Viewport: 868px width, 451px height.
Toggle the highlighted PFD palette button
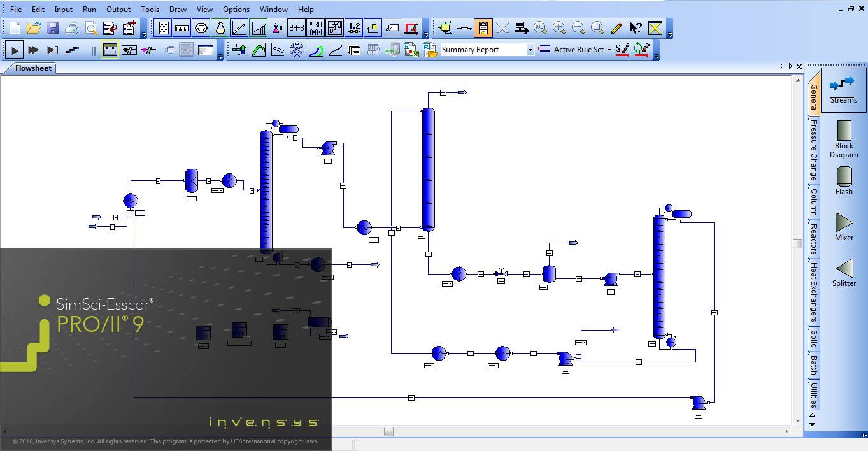tap(483, 28)
